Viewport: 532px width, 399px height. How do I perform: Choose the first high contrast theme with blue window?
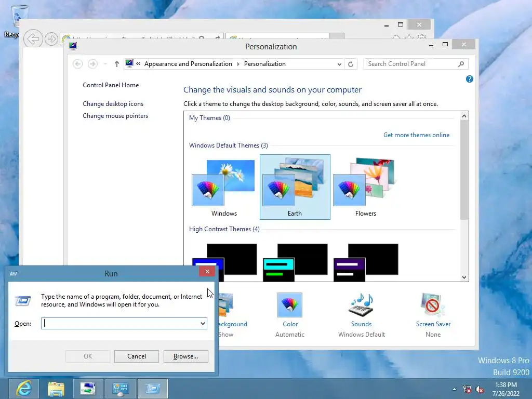click(x=224, y=262)
